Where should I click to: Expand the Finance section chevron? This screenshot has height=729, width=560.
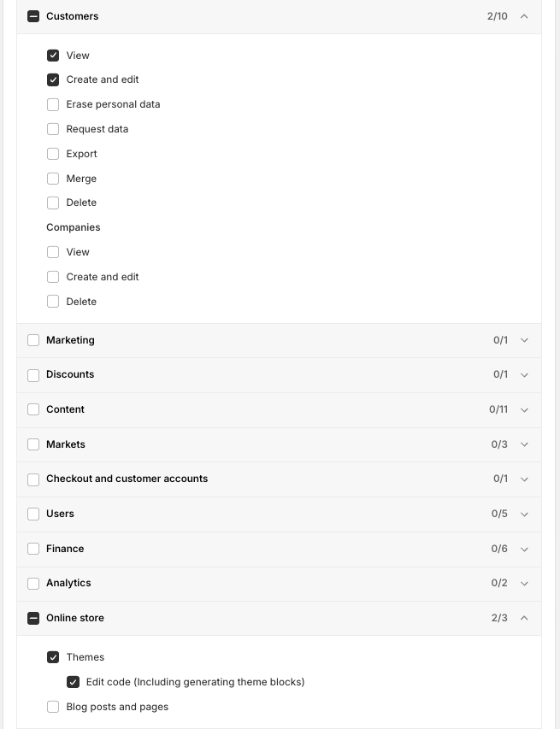(524, 549)
